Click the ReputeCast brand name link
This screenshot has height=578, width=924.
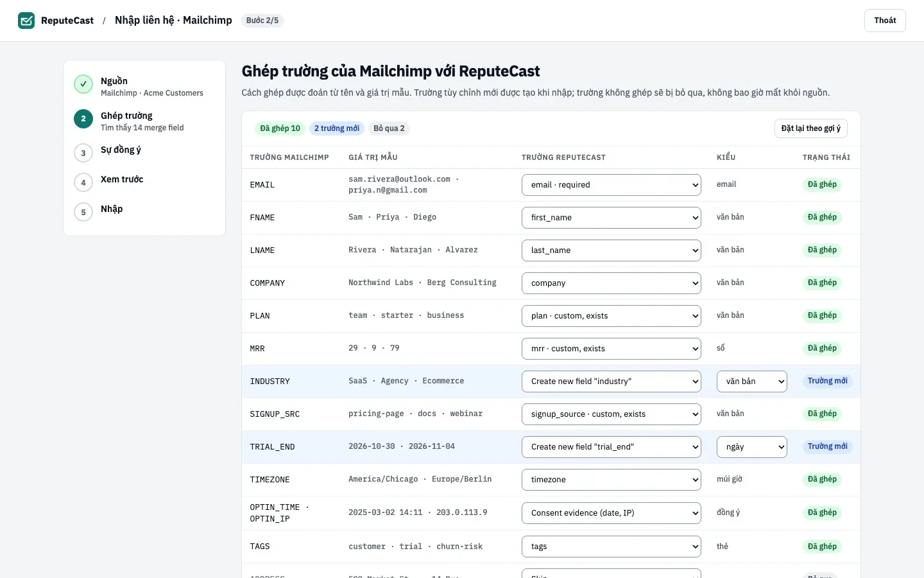coord(67,21)
